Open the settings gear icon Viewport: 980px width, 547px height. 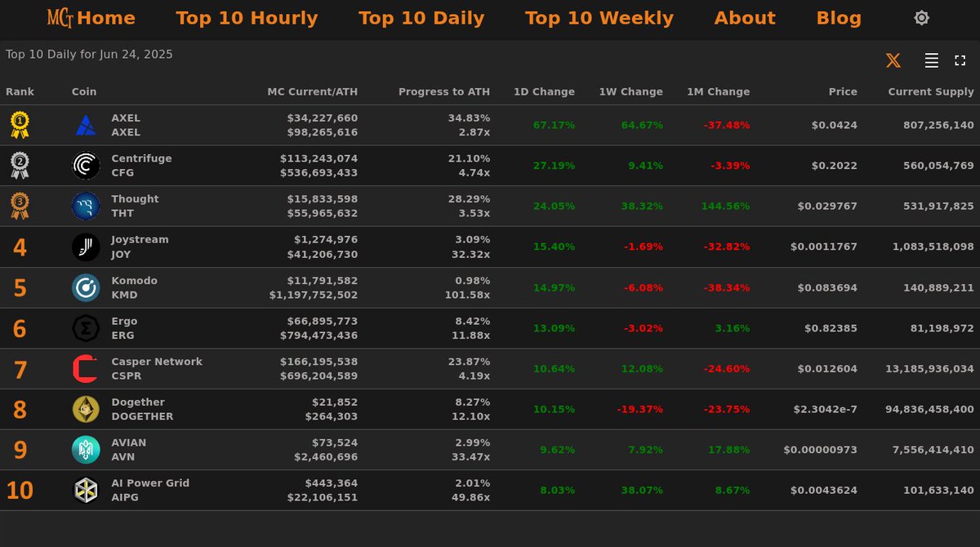tap(921, 18)
